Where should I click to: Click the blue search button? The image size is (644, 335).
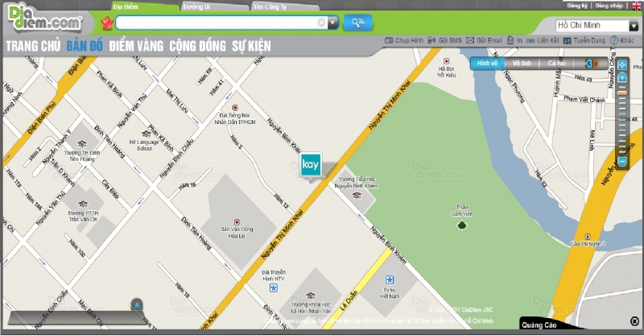coord(357,23)
